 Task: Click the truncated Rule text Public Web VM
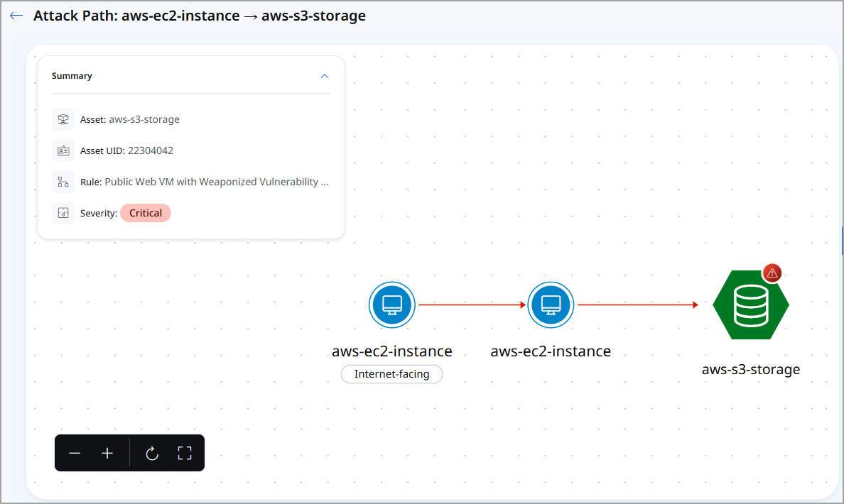pos(217,182)
